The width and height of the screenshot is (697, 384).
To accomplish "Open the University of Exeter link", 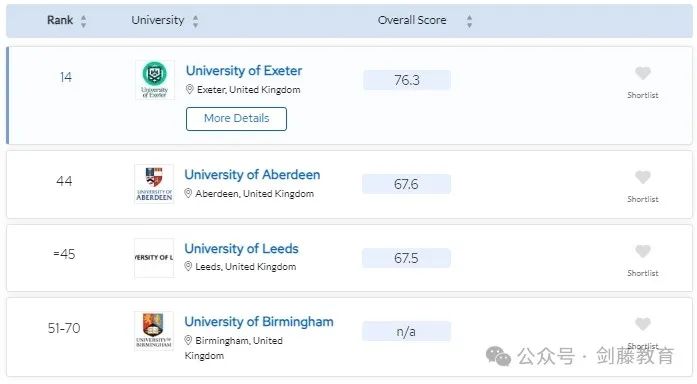I will tap(244, 71).
